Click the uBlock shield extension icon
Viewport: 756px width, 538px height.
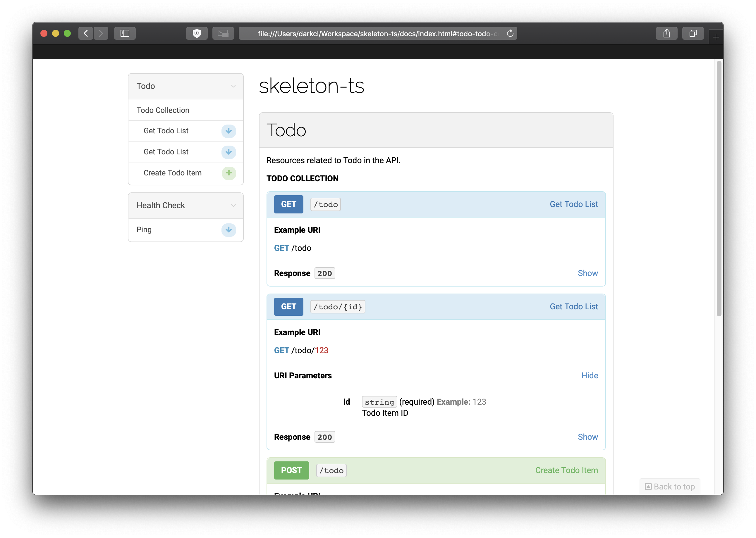pos(197,33)
